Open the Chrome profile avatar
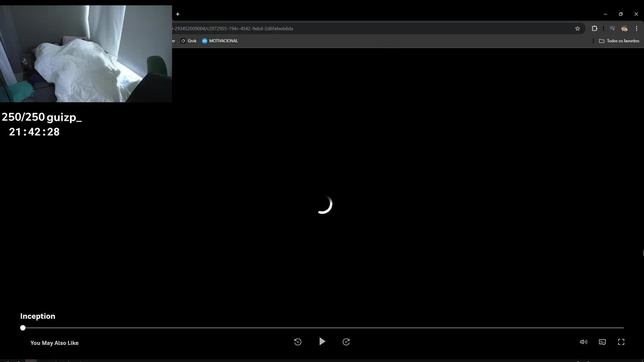Image resolution: width=644 pixels, height=362 pixels. [624, 29]
